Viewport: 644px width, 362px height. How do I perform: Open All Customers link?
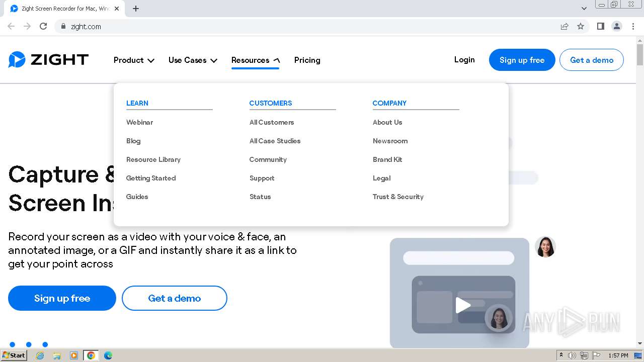pos(272,122)
